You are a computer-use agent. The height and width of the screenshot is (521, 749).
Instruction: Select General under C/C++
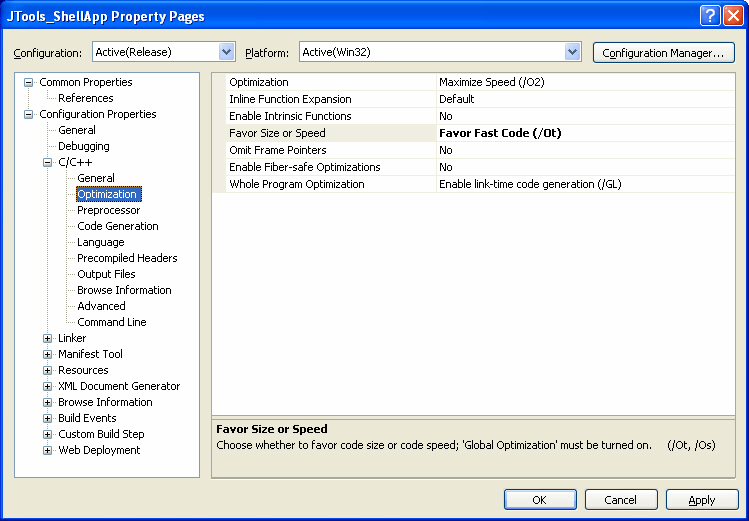click(96, 178)
